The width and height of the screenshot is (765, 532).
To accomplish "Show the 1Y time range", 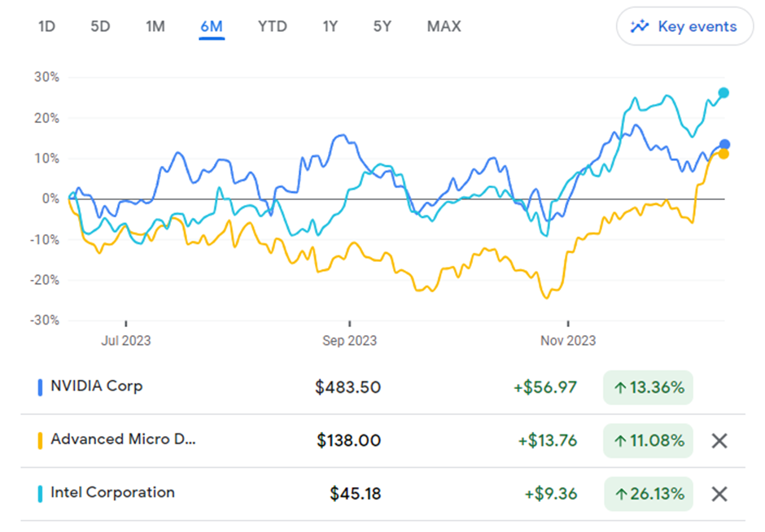I will point(330,27).
